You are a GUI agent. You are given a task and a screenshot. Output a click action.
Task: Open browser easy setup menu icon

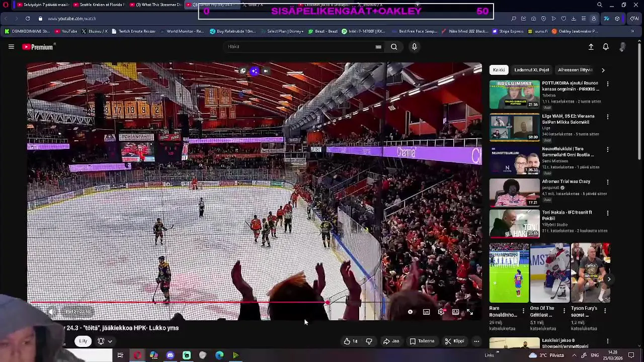click(584, 19)
